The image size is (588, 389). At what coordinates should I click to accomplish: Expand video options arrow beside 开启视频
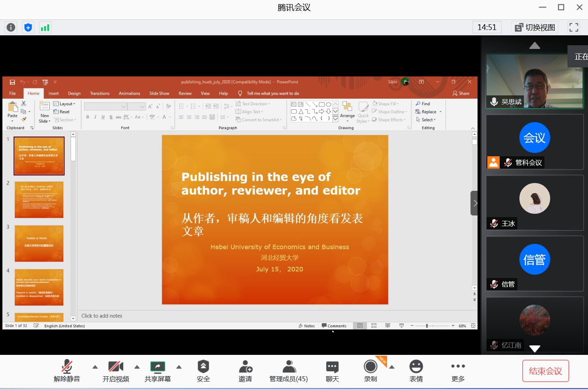[137, 367]
